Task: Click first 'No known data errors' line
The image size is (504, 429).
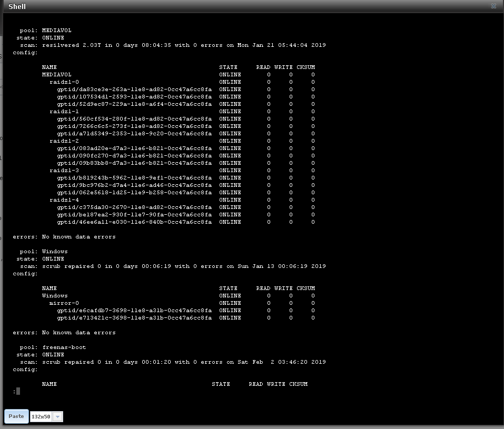Action: point(79,237)
